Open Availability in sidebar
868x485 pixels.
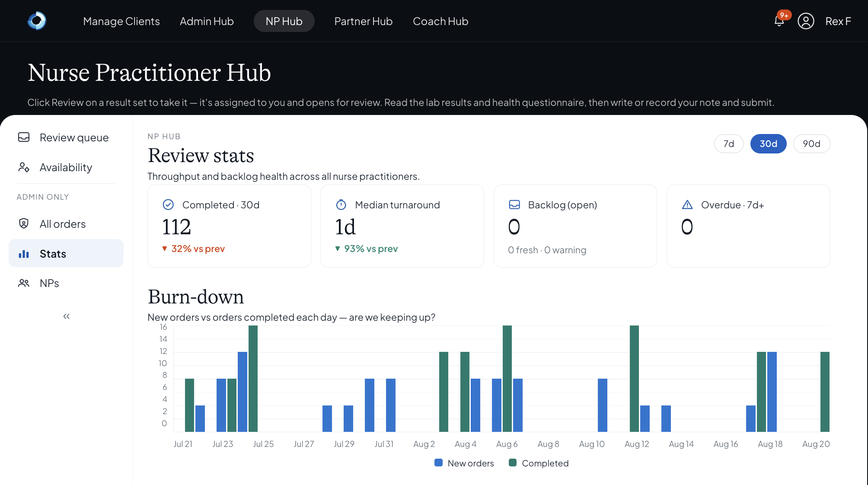[66, 167]
